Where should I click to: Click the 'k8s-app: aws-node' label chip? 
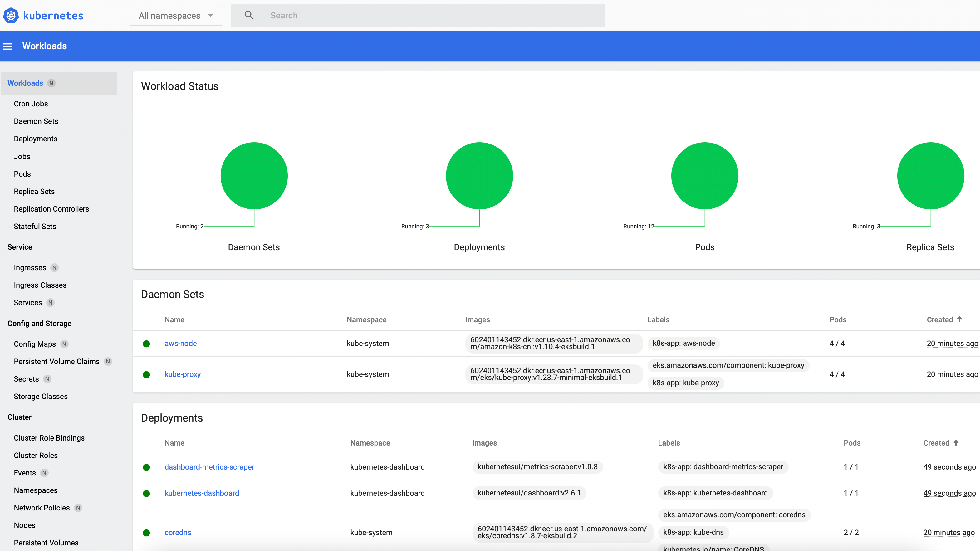tap(684, 344)
